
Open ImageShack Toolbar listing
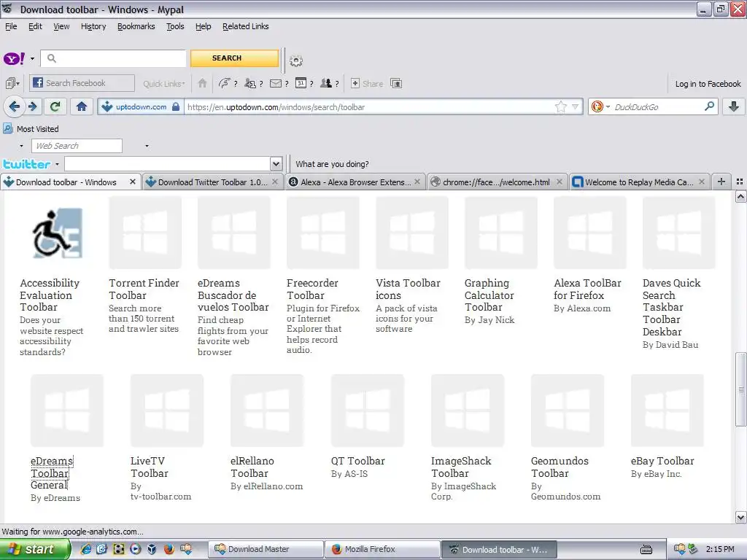[x=461, y=467]
